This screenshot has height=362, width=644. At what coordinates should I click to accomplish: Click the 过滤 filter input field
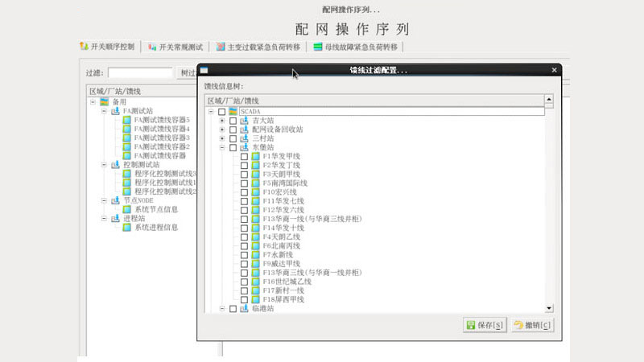[140, 72]
